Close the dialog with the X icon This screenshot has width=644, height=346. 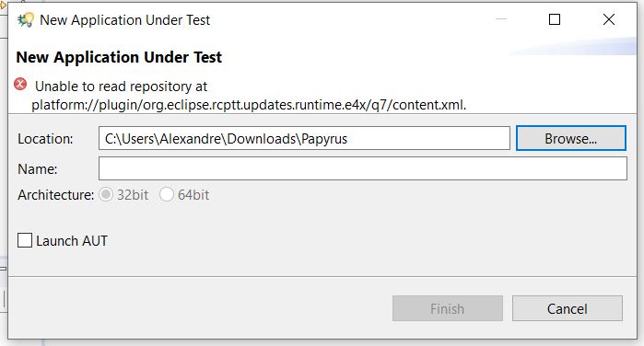[609, 19]
